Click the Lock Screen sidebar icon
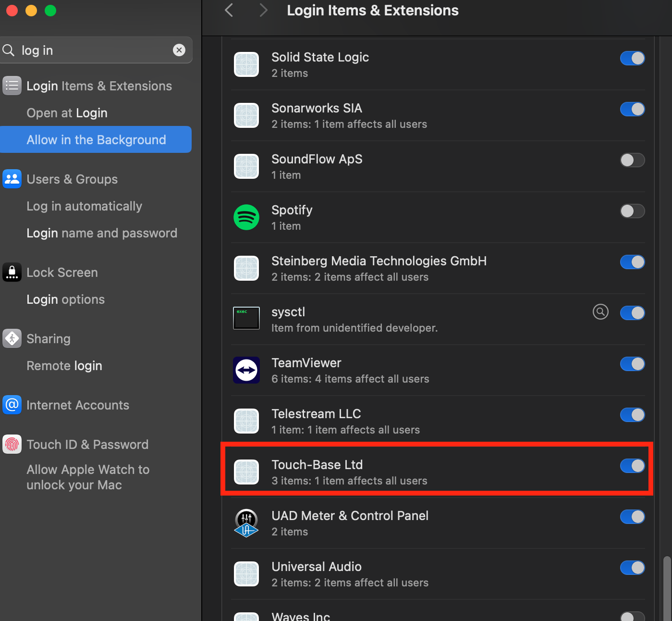672x621 pixels. tap(12, 272)
